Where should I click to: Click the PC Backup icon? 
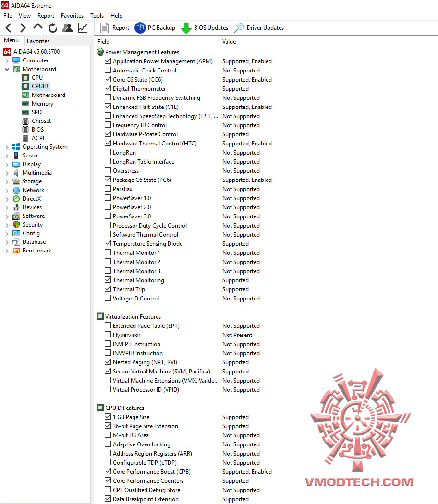140,28
